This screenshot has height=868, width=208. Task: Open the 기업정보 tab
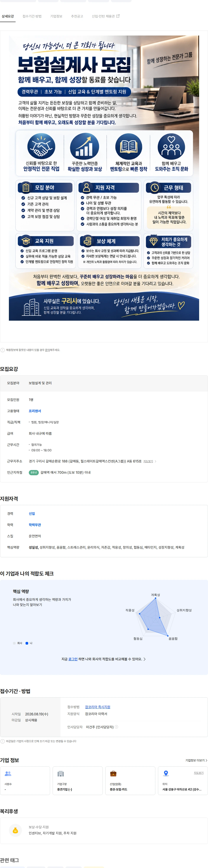[x=56, y=16]
